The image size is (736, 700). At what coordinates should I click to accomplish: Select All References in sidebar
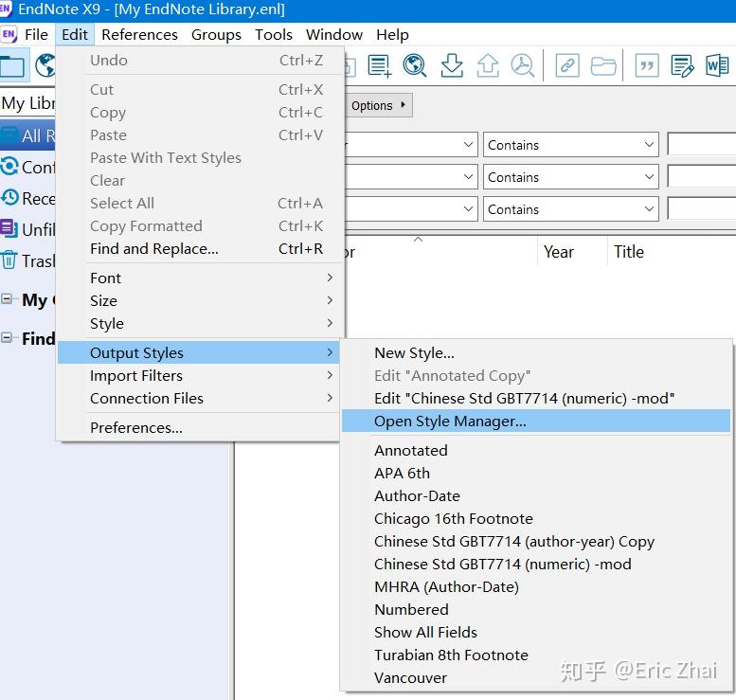pyautogui.click(x=28, y=135)
